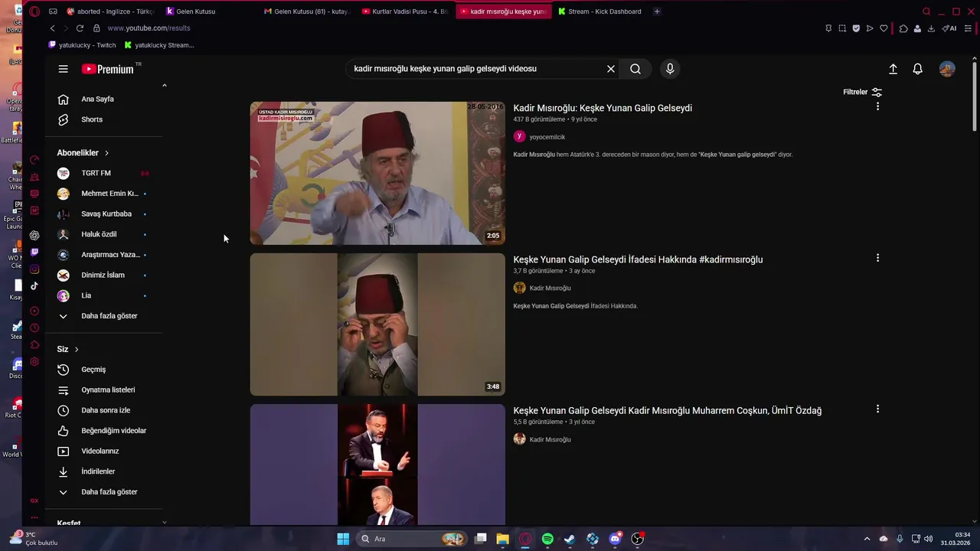Open Opera AI assistant icon
The height and width of the screenshot is (551, 980).
click(949, 28)
